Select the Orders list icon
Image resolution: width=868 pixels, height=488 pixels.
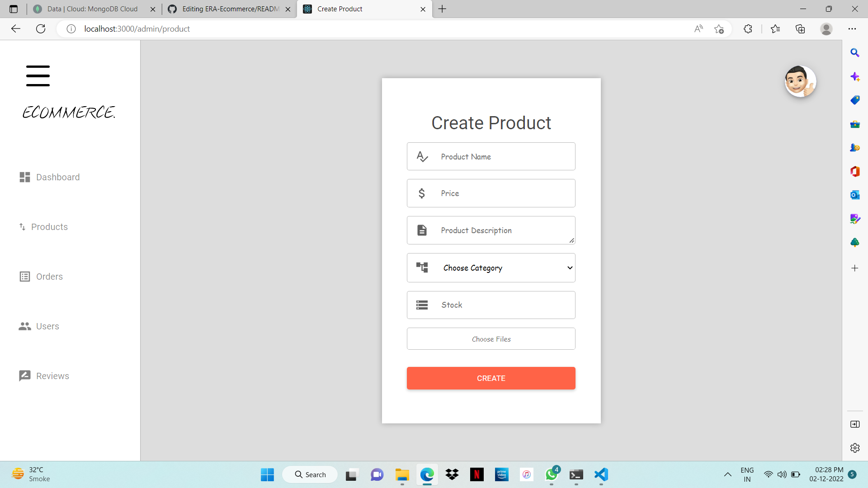tap(24, 276)
